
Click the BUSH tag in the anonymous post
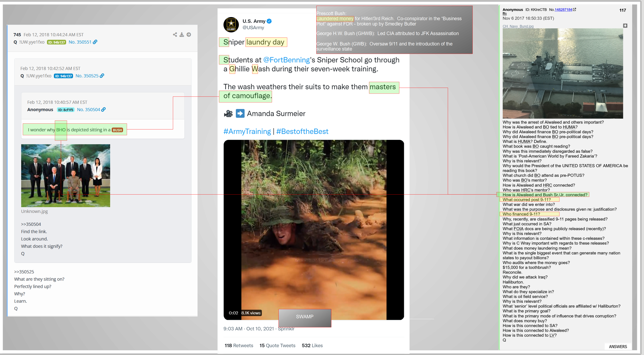(x=117, y=130)
